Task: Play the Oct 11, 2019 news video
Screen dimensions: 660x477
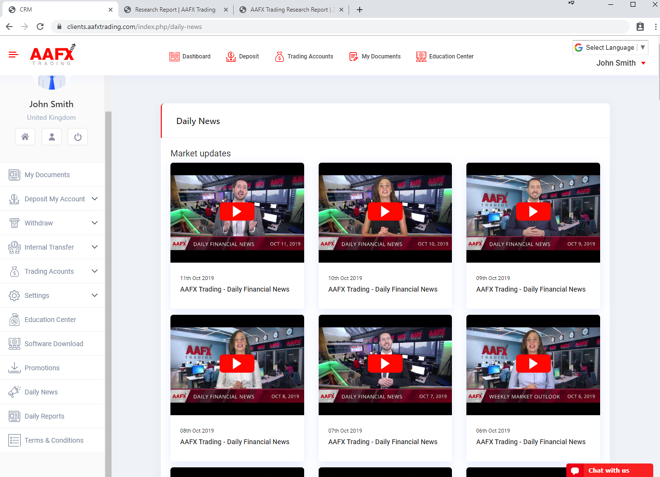Action: point(237,211)
